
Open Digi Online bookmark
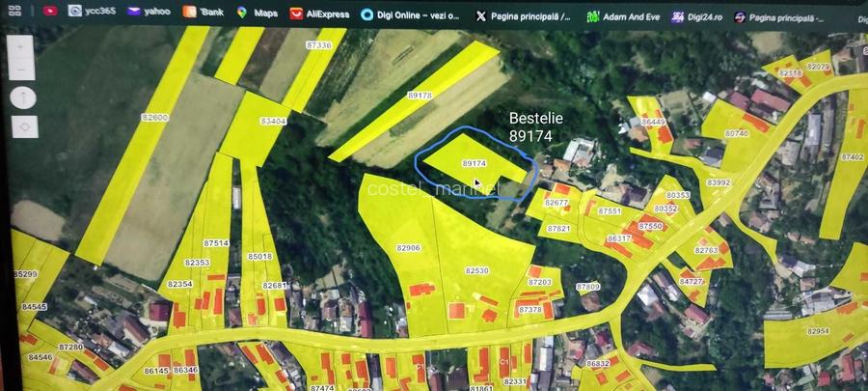click(x=412, y=14)
